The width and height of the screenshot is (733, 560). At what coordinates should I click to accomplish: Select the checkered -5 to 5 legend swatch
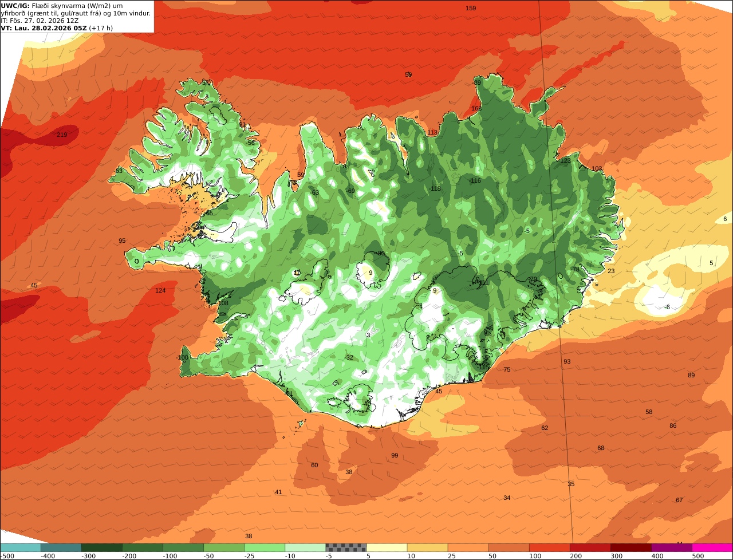[x=346, y=547]
